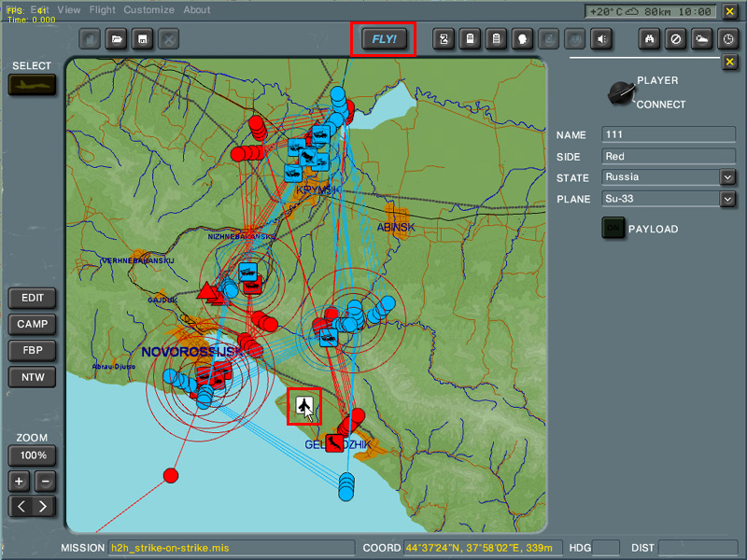
Task: Close the aircraft properties panel with yellow X
Action: (x=729, y=62)
